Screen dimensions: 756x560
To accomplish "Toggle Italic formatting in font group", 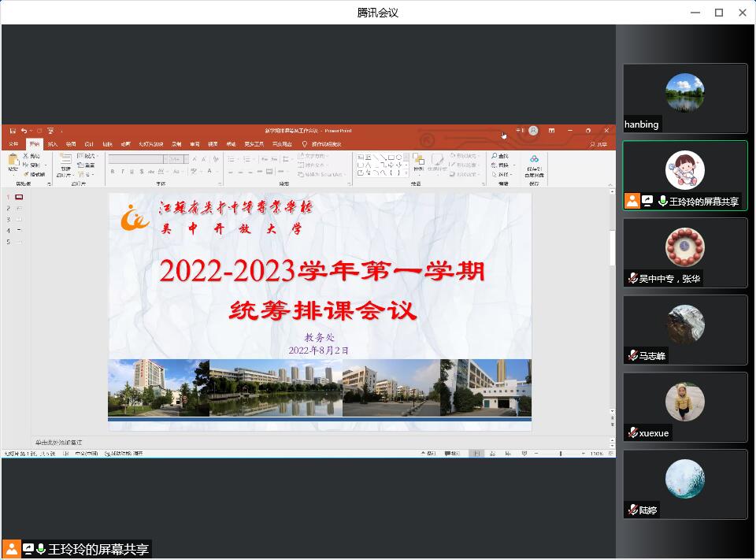I will pyautogui.click(x=122, y=171).
